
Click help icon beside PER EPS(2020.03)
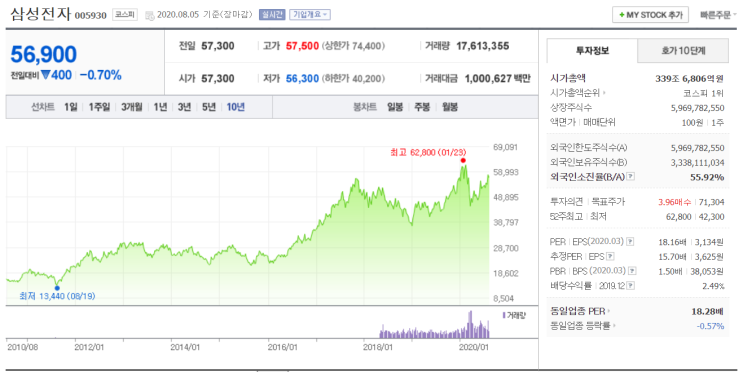tap(630, 242)
